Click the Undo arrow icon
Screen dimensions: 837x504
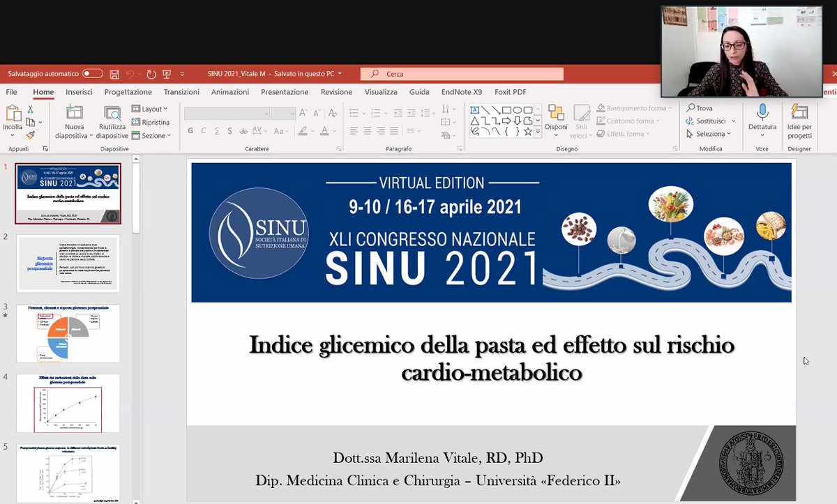pyautogui.click(x=132, y=74)
